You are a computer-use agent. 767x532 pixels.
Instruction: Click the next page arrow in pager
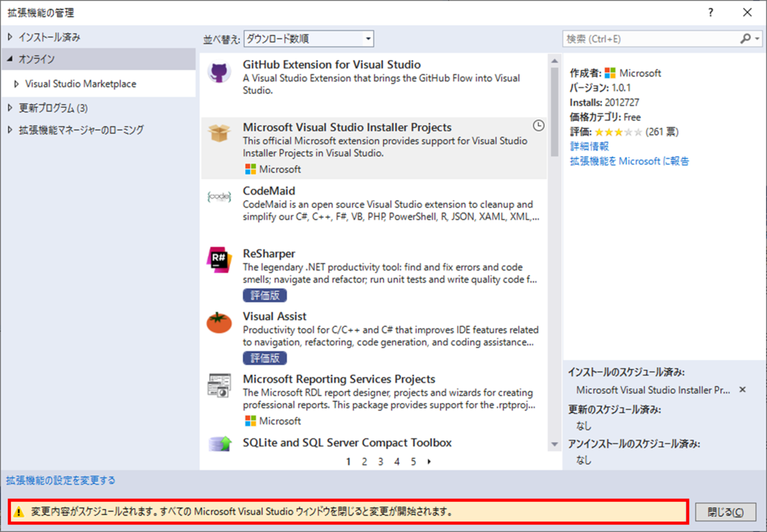pyautogui.click(x=429, y=461)
